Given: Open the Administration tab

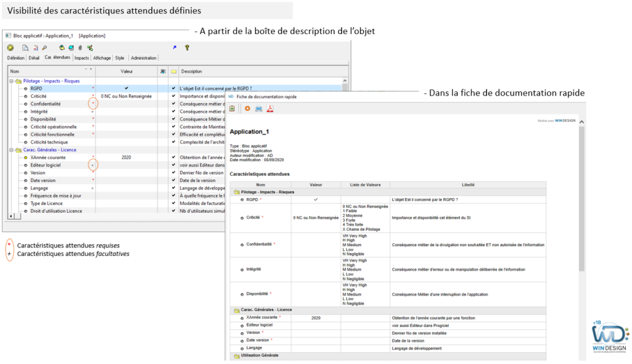Looking at the screenshot, I should click(x=143, y=58).
